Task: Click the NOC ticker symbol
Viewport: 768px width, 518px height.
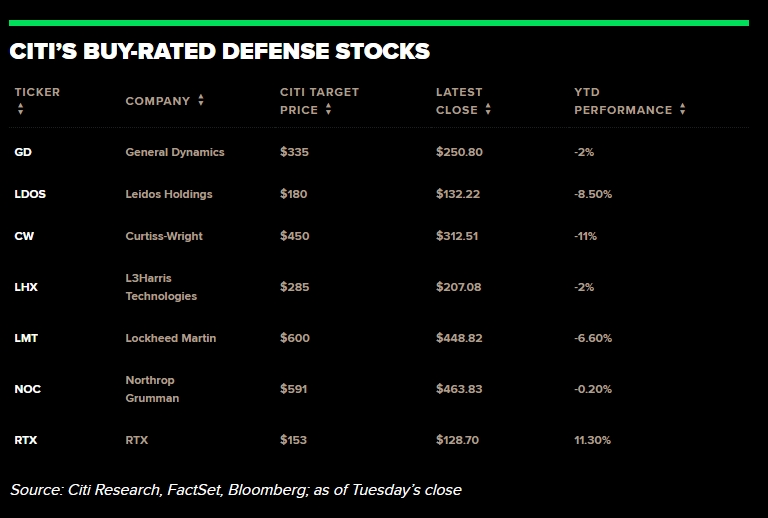Action: coord(28,389)
